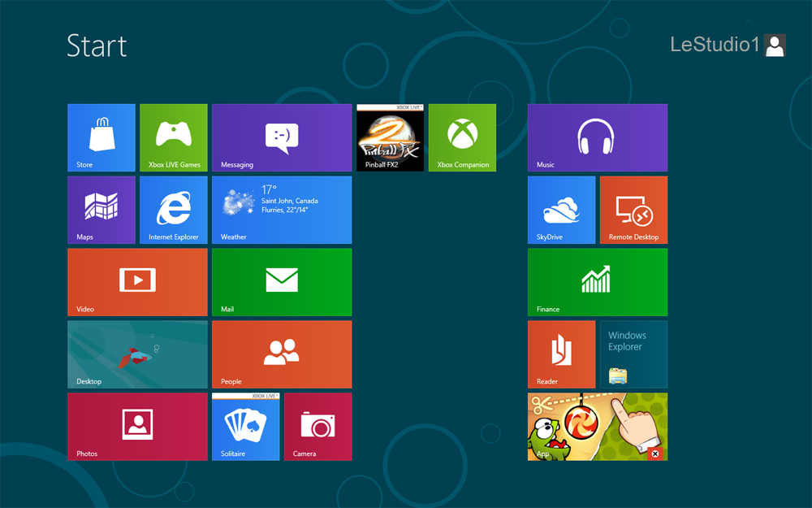Open the Mail app
This screenshot has height=508, width=812.
click(281, 282)
